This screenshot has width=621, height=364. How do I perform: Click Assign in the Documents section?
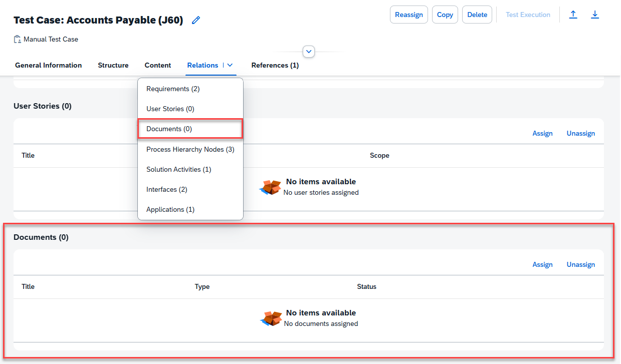pos(542,264)
